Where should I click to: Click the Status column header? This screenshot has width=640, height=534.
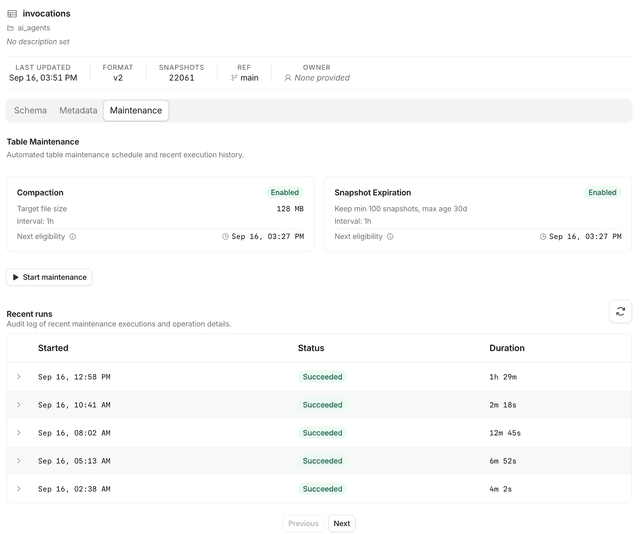(311, 348)
